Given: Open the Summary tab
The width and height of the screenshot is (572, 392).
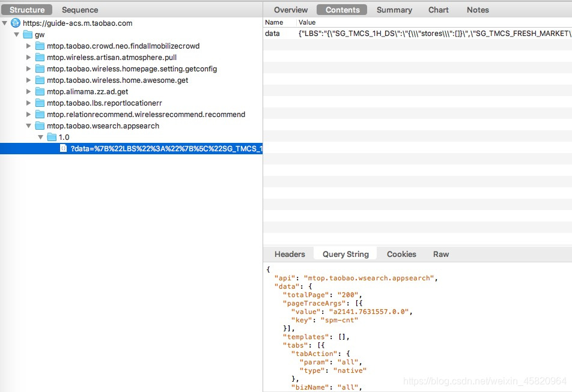Looking at the screenshot, I should tap(394, 10).
